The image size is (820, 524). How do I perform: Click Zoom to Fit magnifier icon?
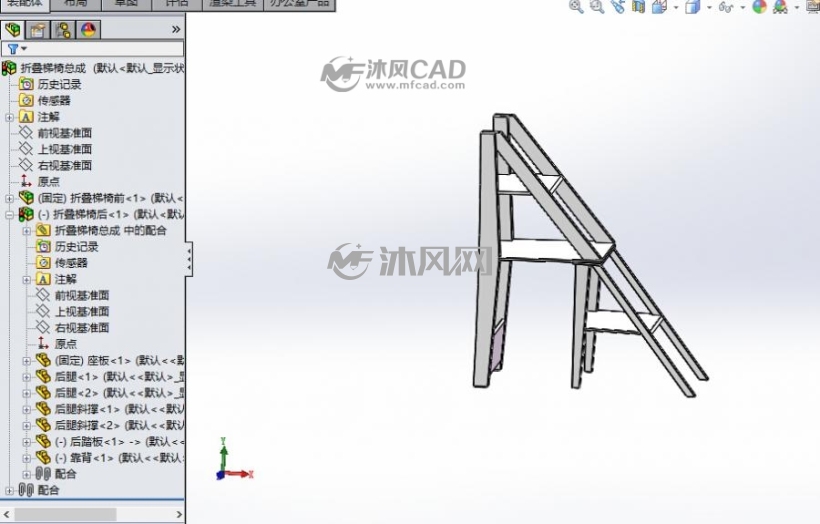click(576, 7)
